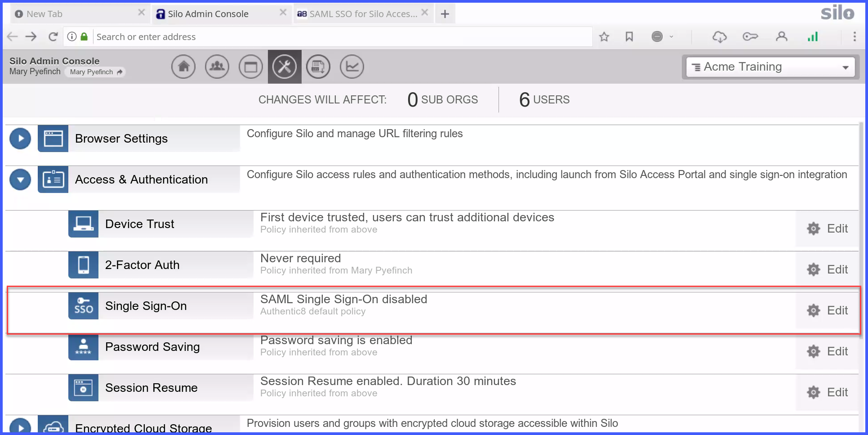Click the SSO icon for Single Sign-On
Viewport: 868px width, 435px height.
click(83, 306)
